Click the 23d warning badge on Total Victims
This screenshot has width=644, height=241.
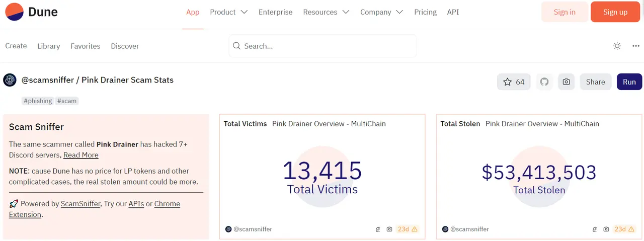408,229
